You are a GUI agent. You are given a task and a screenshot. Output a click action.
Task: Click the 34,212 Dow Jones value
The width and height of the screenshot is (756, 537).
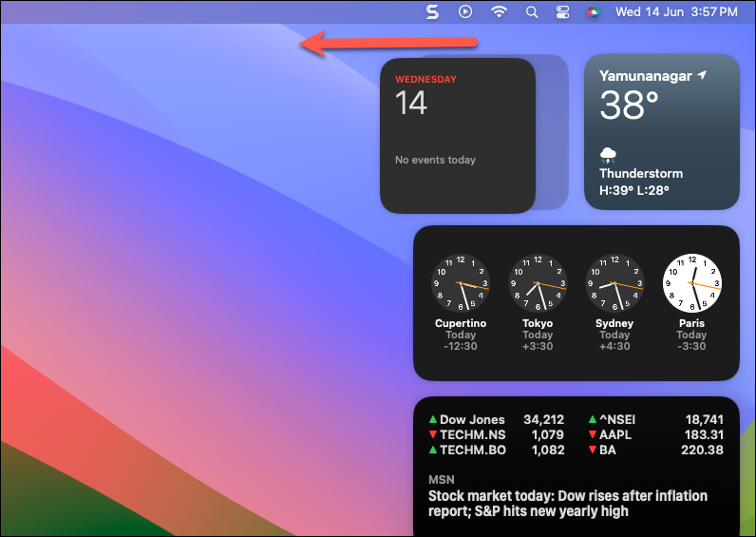point(544,419)
